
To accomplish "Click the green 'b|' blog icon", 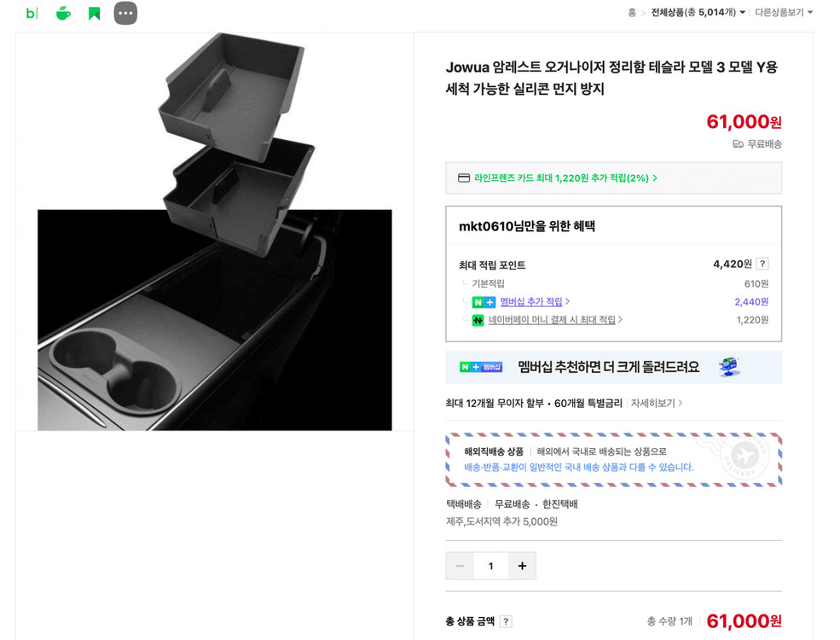I will click(x=32, y=14).
